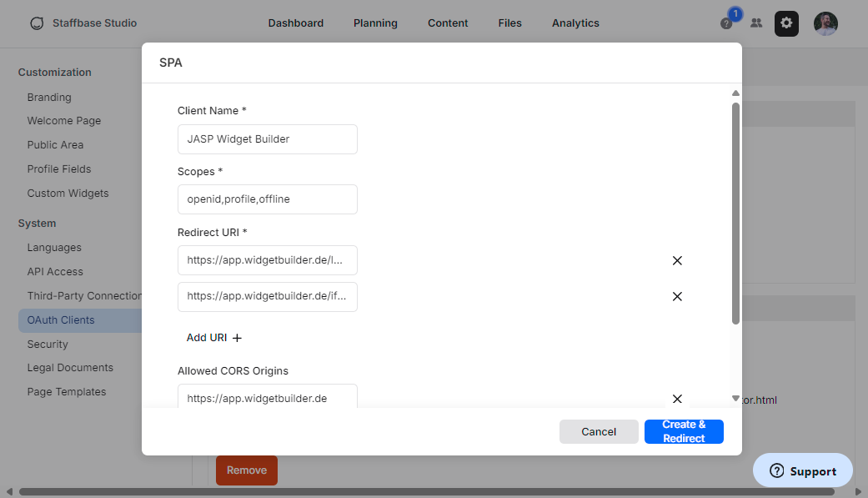Image resolution: width=868 pixels, height=498 pixels.
Task: Click the modal scrollbar down arrow
Action: click(x=735, y=399)
